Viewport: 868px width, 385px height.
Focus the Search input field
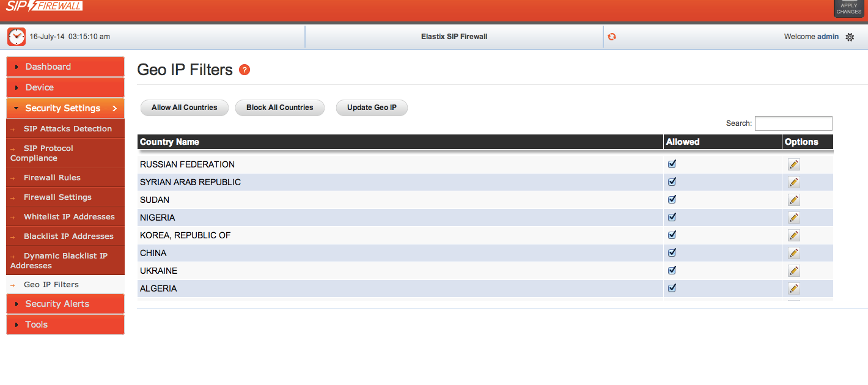pos(793,123)
